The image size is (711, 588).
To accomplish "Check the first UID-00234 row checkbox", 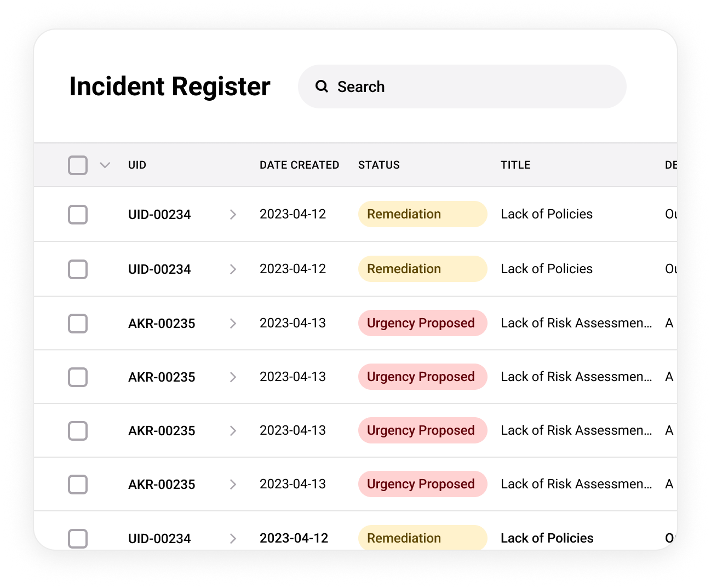I will [x=78, y=215].
